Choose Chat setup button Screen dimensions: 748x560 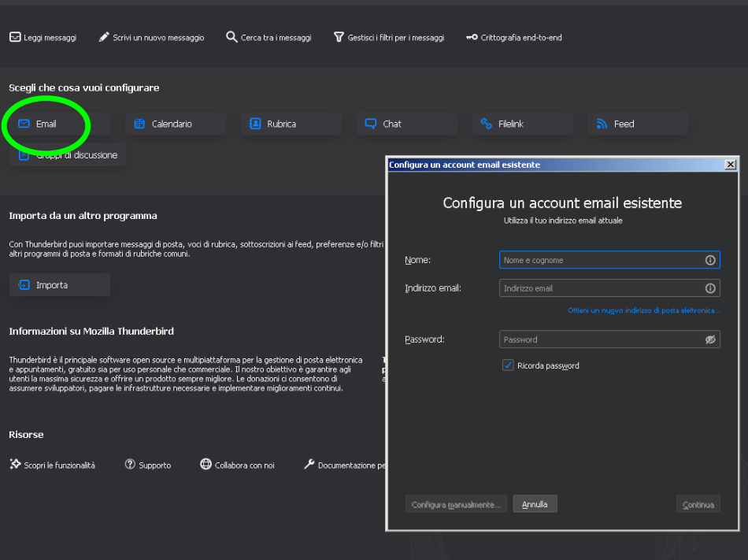pos(406,124)
